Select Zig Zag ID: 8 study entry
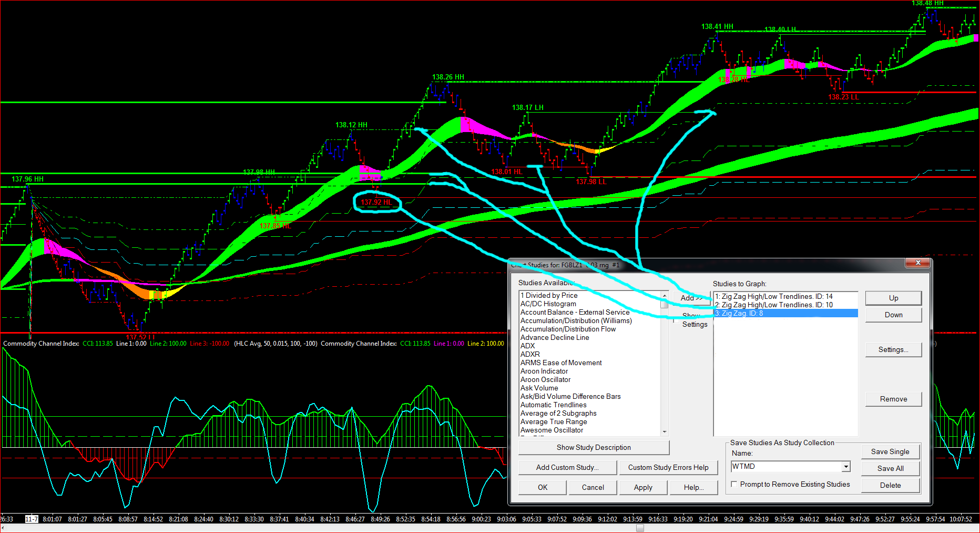The height and width of the screenshot is (533, 980). [x=742, y=314]
